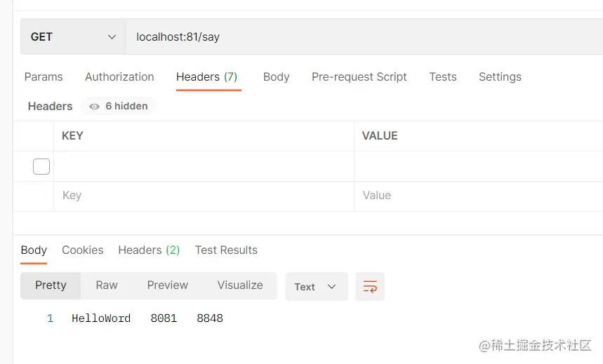The image size is (603, 364).
Task: Click the response value 8848
Action: (x=210, y=318)
